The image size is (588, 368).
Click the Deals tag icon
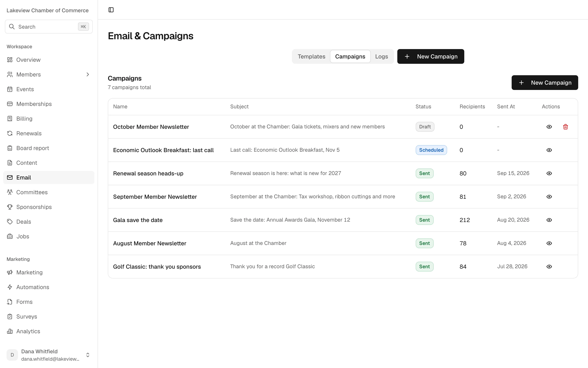click(x=10, y=222)
